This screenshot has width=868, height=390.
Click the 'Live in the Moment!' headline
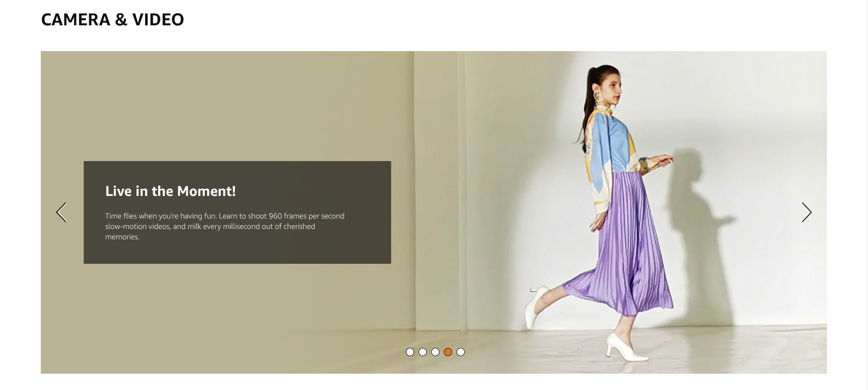pos(170,191)
